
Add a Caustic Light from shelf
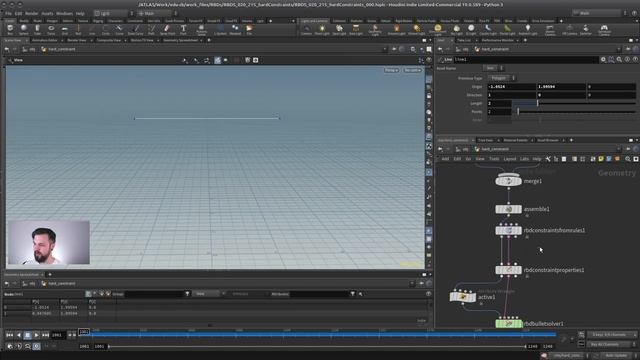click(x=488, y=29)
